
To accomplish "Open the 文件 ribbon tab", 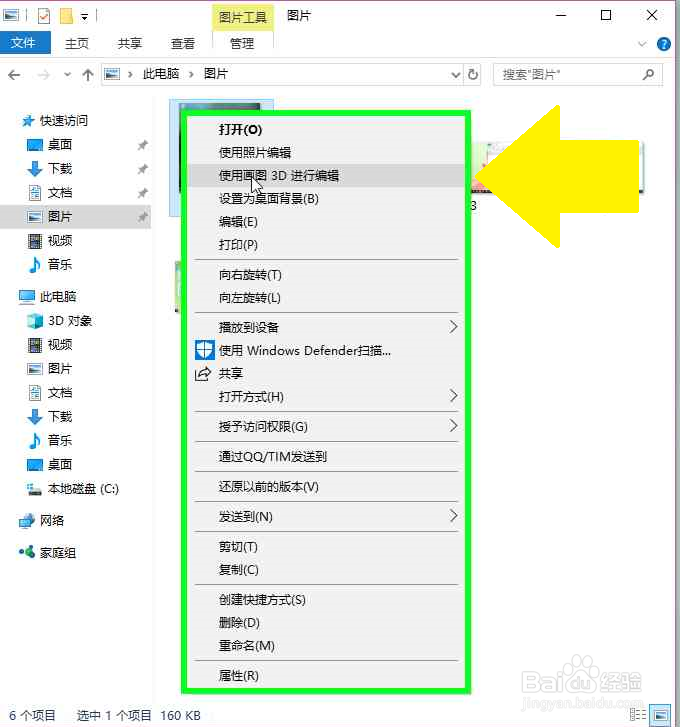I will click(x=24, y=43).
